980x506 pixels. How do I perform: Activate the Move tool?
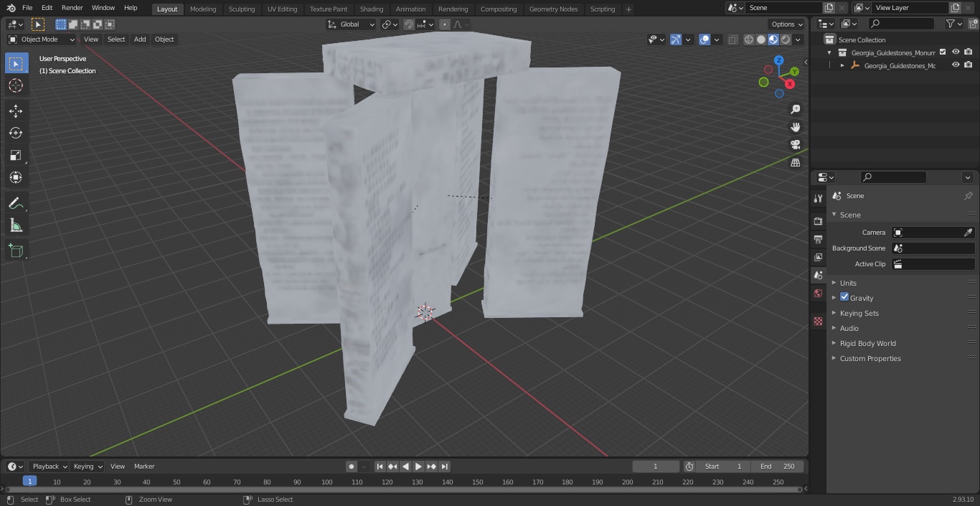pos(16,111)
